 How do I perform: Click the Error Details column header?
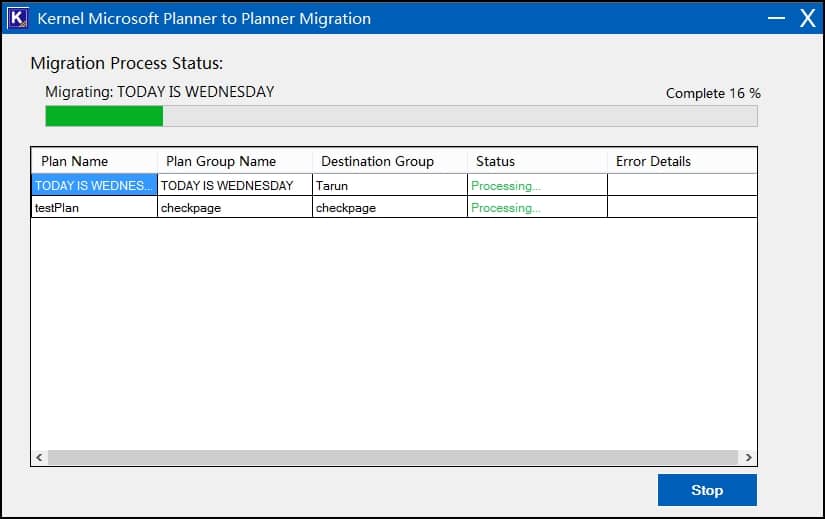682,161
